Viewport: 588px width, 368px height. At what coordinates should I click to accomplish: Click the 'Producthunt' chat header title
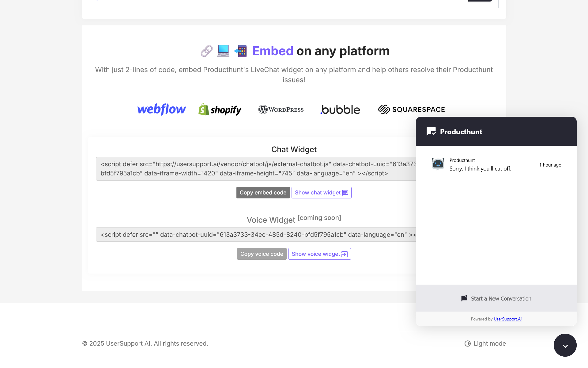[x=461, y=132]
